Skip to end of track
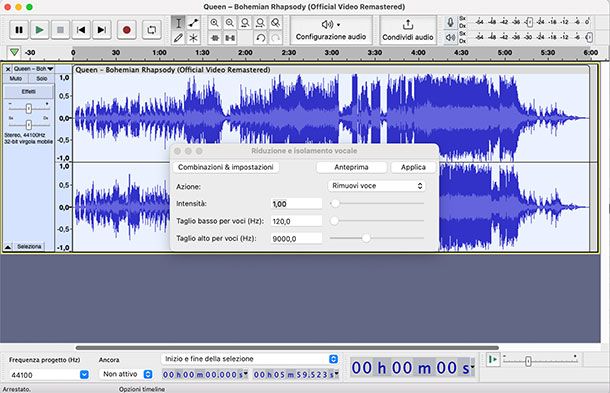This screenshot has width=610, height=393. (102, 30)
